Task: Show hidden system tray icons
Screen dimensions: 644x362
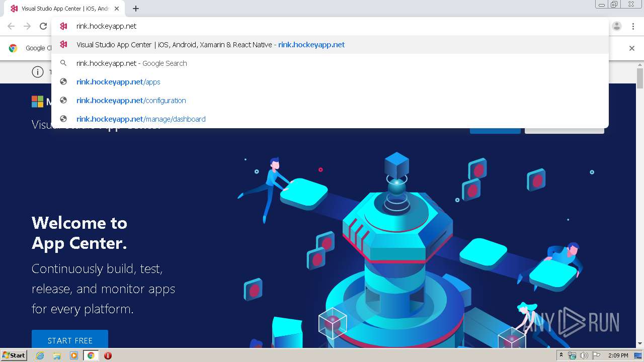Action: pyautogui.click(x=561, y=355)
